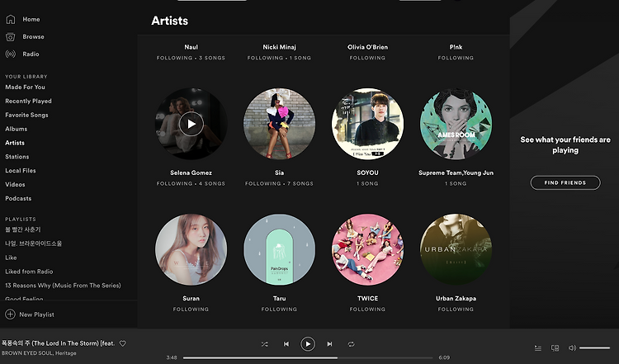The image size is (619, 364).
Task: Open the connect to a device icon
Action: 555,348
